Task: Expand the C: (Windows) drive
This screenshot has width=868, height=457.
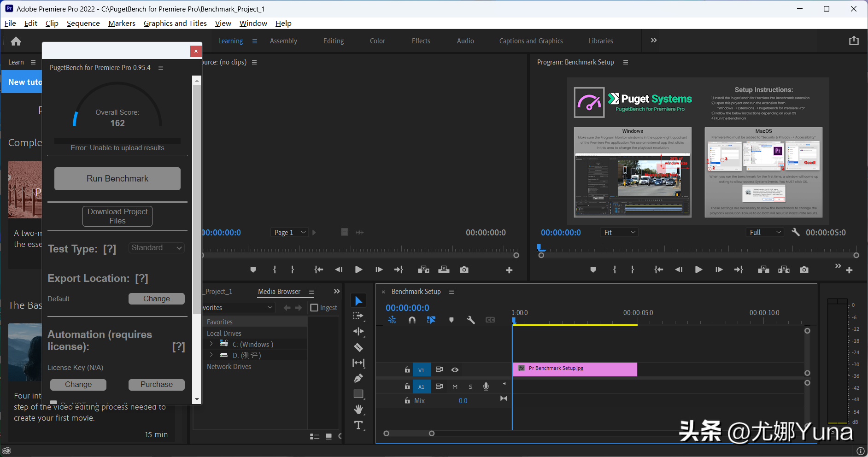Action: [x=211, y=344]
